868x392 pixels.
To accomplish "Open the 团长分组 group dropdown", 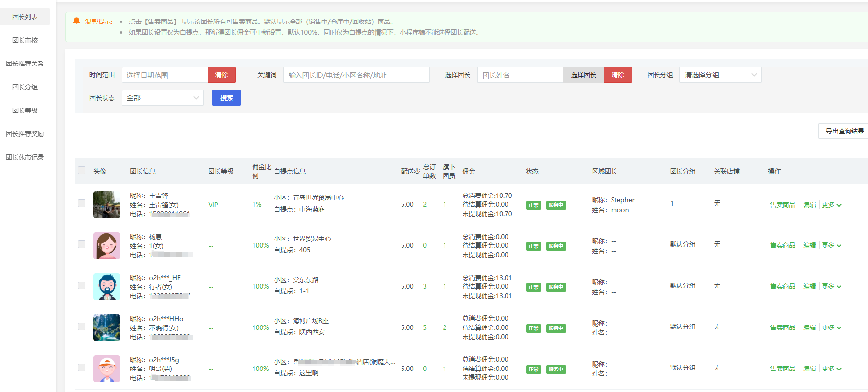I will (720, 75).
